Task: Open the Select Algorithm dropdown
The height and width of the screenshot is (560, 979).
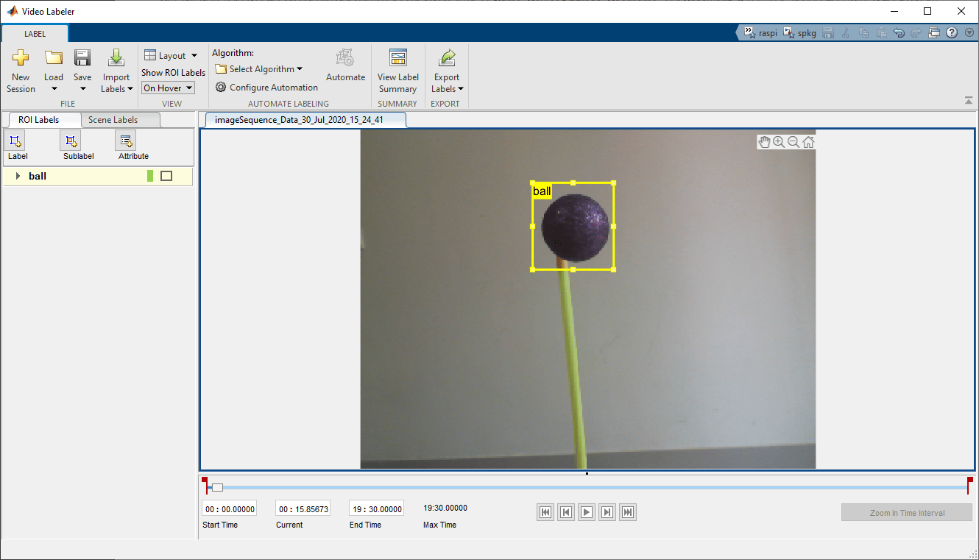Action: coord(259,69)
